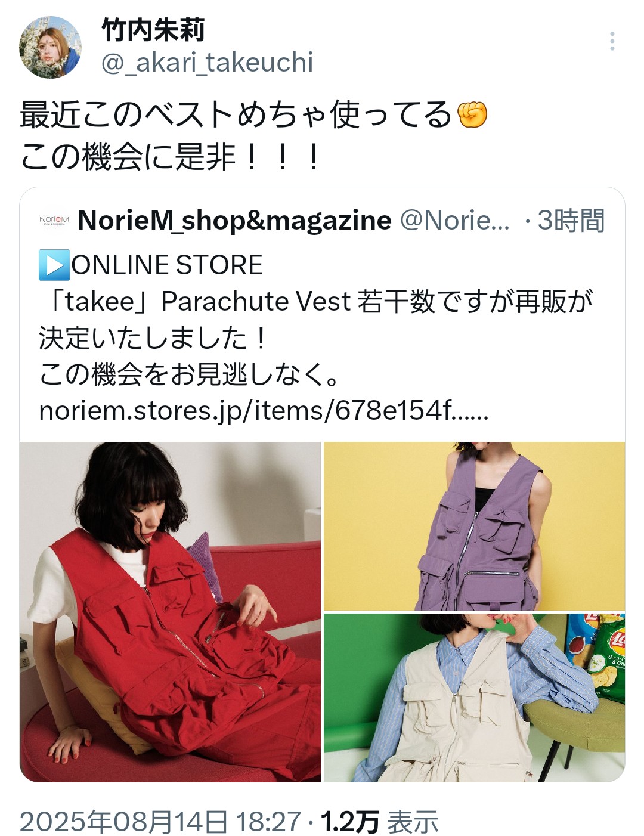Click the truncated @Norie... handle
644x836 pixels.
tap(455, 220)
